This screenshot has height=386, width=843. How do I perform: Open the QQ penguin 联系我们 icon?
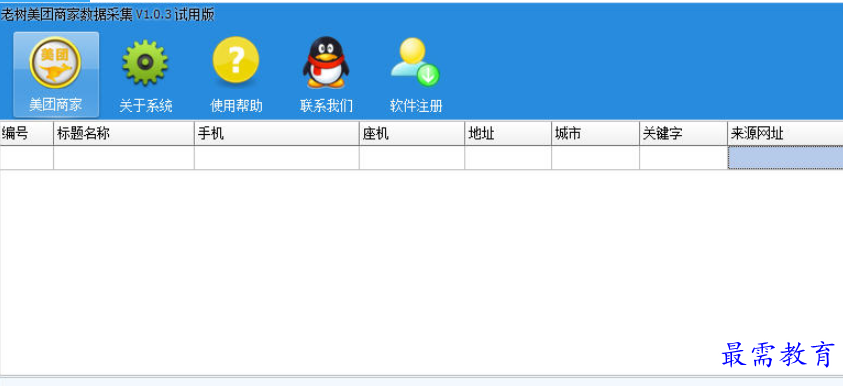tap(326, 74)
